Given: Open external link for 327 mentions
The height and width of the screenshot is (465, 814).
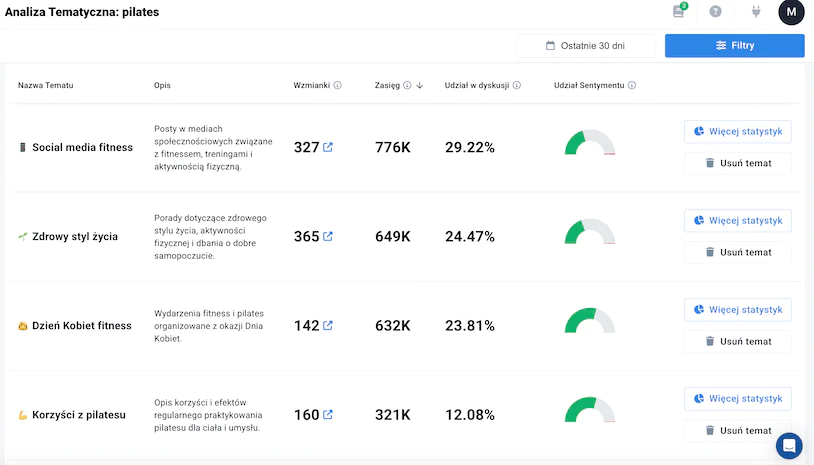Looking at the screenshot, I should (x=328, y=147).
